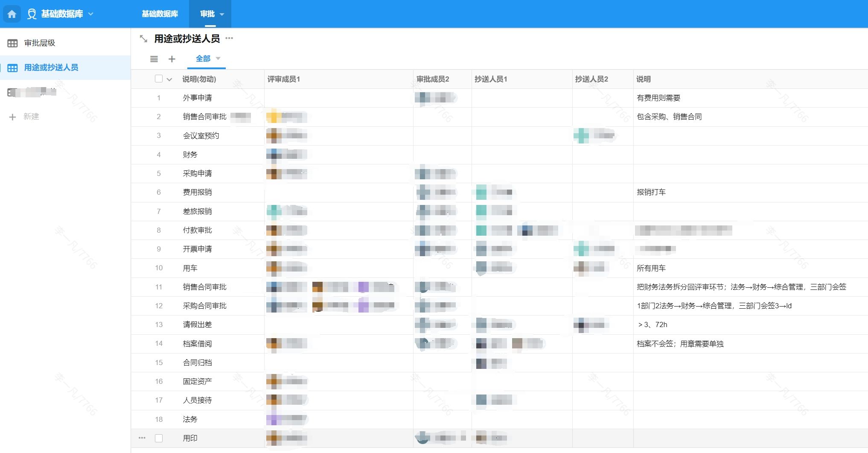Open the more options ellipsis beside title
The width and height of the screenshot is (868, 453).
point(229,38)
